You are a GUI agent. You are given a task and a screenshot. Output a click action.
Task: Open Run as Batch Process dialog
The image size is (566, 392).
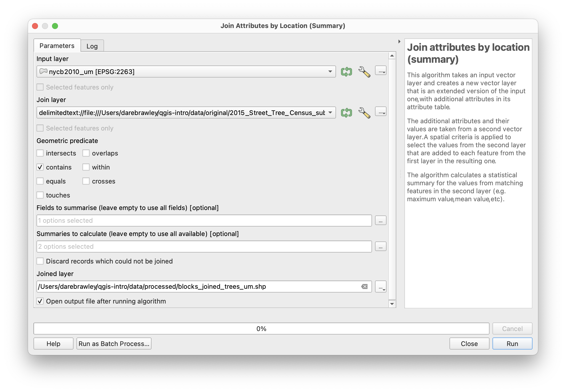114,343
